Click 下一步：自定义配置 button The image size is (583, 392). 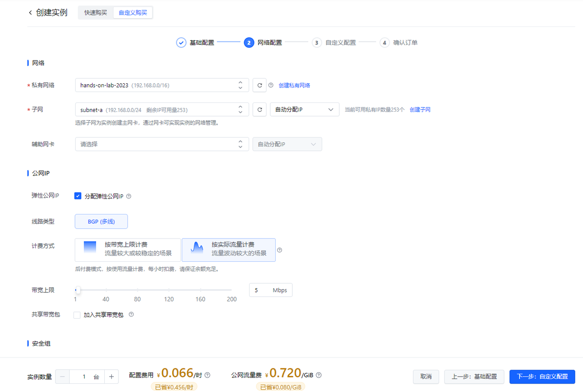point(542,377)
